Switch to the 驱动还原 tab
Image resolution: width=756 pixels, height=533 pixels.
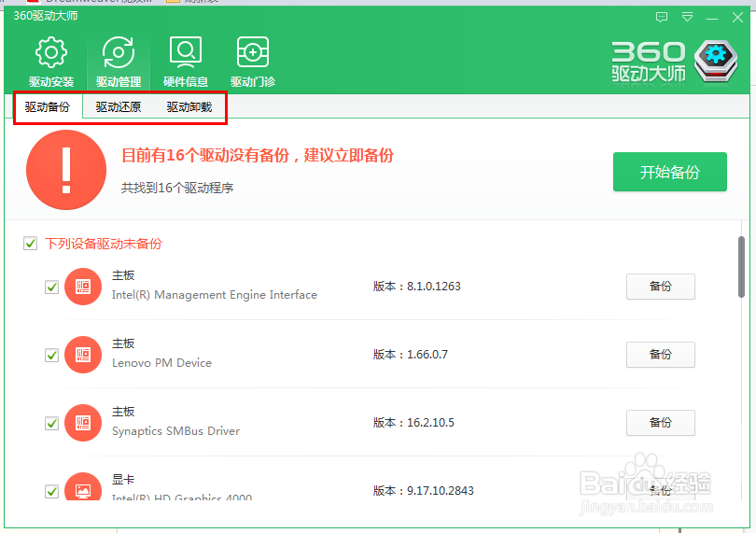pyautogui.click(x=119, y=106)
